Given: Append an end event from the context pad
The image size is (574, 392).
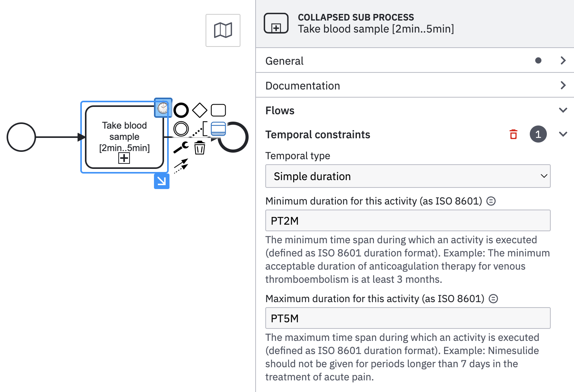Looking at the screenshot, I should pos(181,110).
